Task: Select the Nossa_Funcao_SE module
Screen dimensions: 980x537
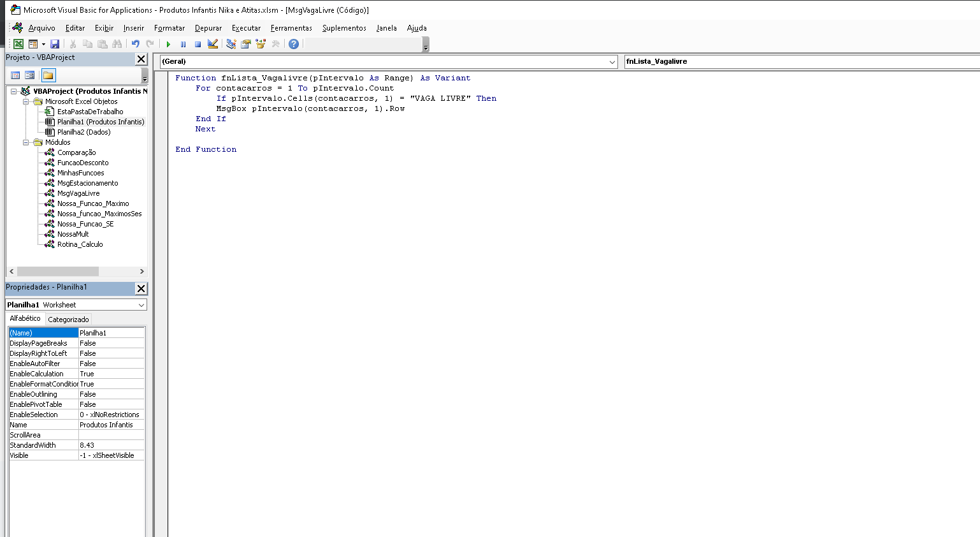Action: 85,224
